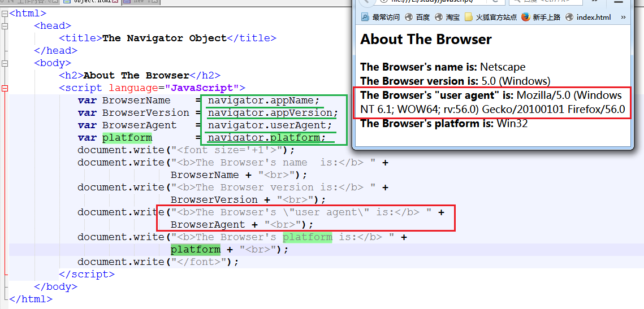Click the BrowserName + "<br>" line
644x309 pixels.
pyautogui.click(x=239, y=175)
